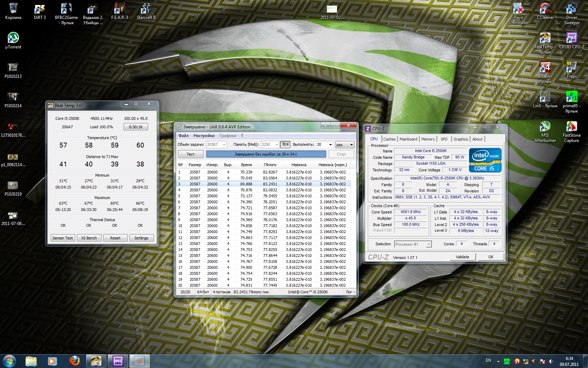Open the CPUID CPU-Z desktop icon
The height and width of the screenshot is (368, 588).
click(x=572, y=40)
